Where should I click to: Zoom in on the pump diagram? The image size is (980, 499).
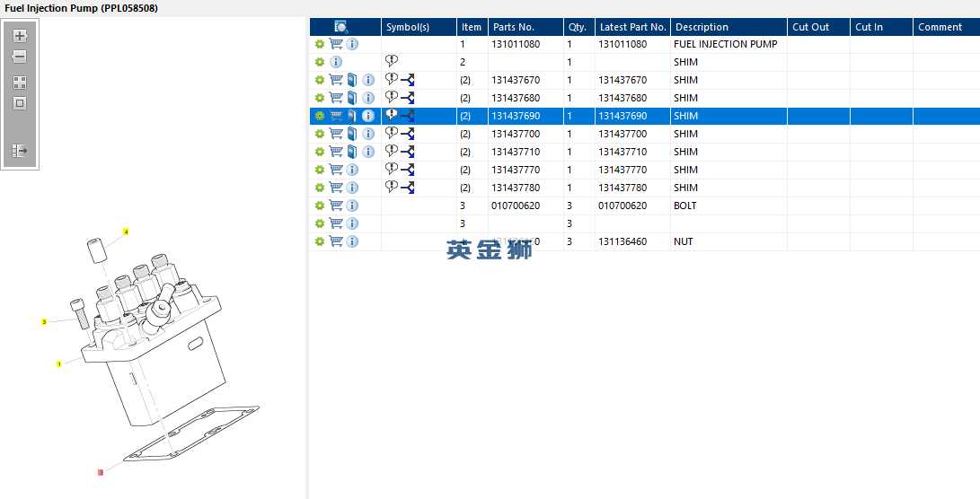20,36
